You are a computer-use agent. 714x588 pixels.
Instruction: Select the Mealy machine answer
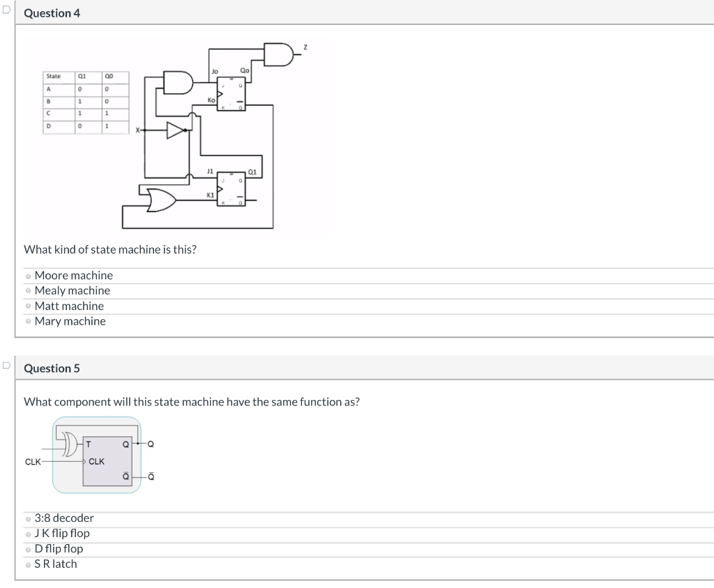click(x=28, y=291)
